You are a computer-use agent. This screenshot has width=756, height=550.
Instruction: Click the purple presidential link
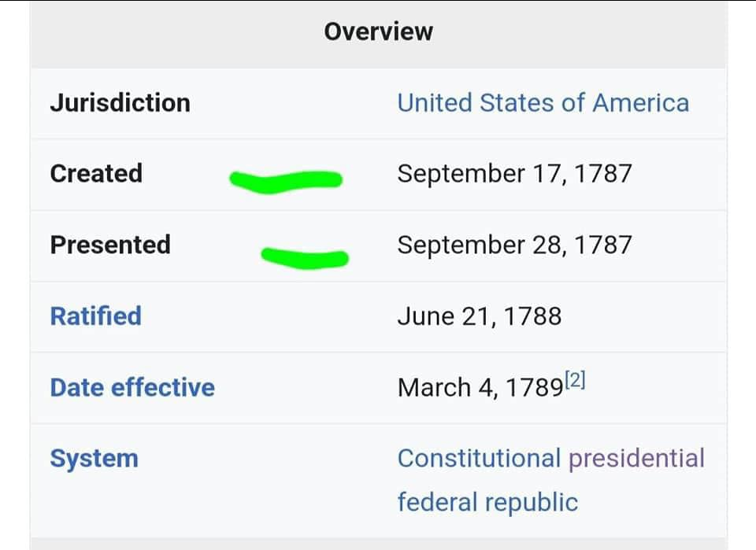(636, 459)
